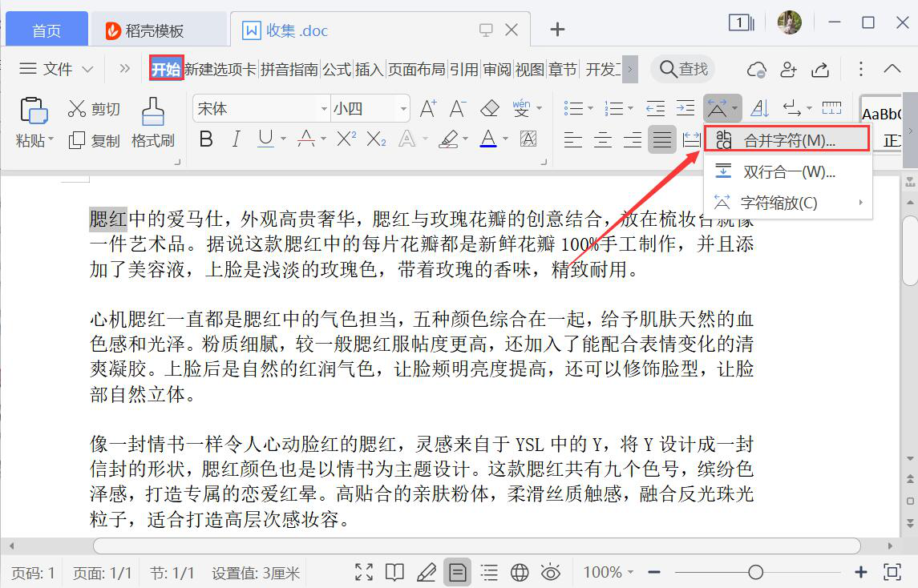Toggle eye protection mode icon
The image size is (918, 588).
pos(550,572)
